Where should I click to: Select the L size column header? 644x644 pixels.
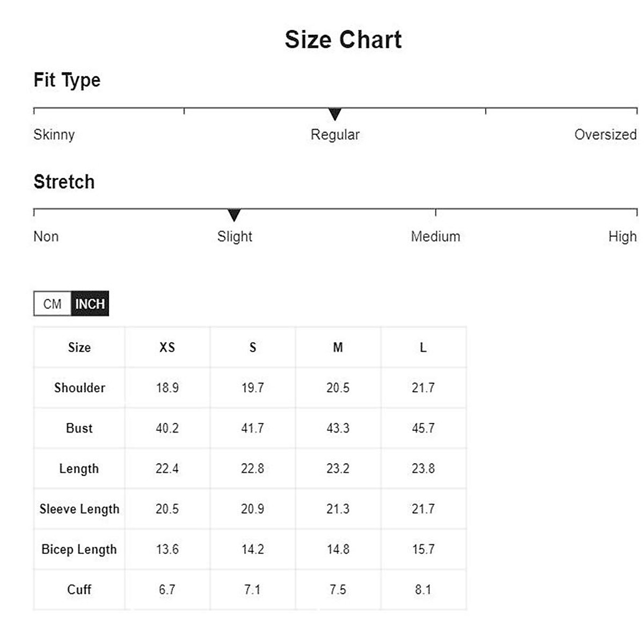[423, 347]
